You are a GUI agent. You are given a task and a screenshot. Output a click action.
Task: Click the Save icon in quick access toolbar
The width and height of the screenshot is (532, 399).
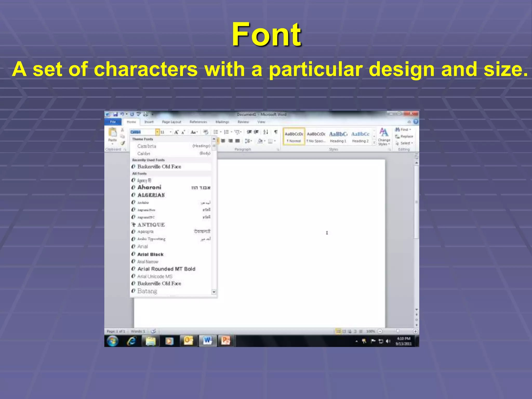115,114
